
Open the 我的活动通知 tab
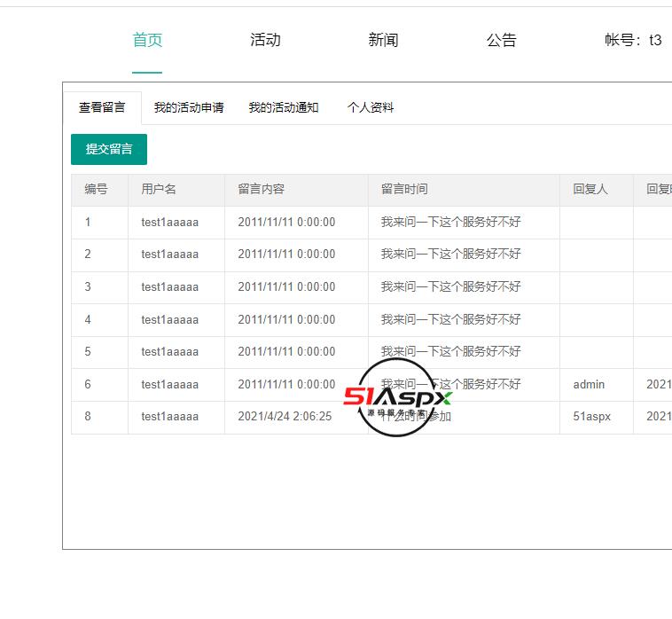[284, 107]
